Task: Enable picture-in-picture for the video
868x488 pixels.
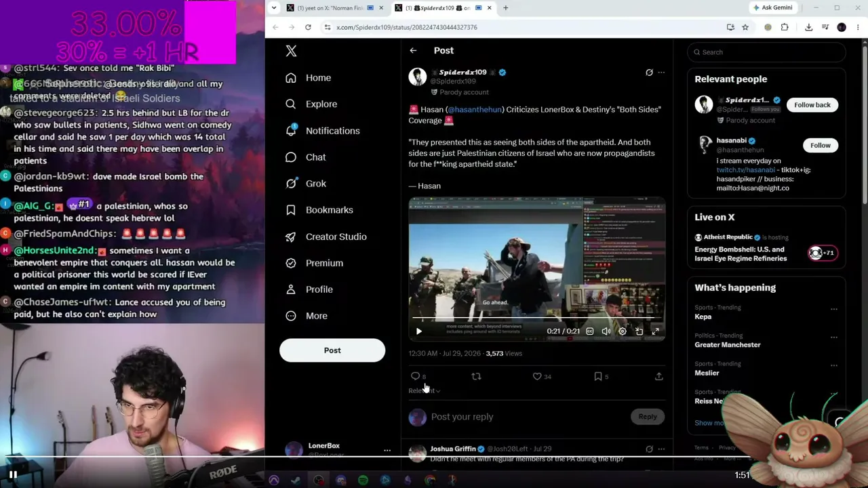Action: (x=639, y=331)
